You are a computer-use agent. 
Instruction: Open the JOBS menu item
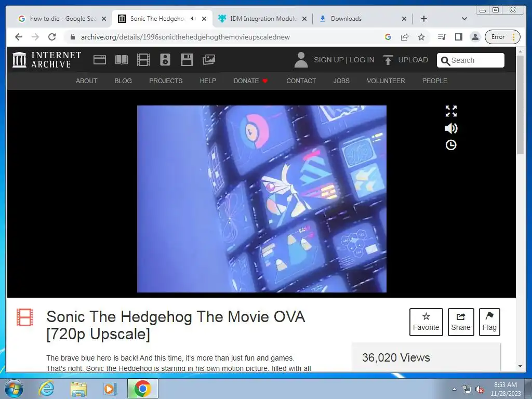[x=341, y=81]
